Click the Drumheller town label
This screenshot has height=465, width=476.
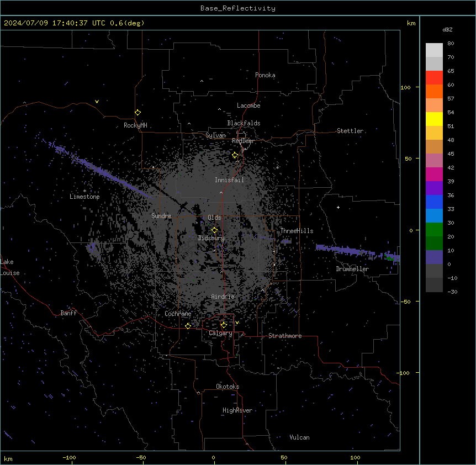click(352, 269)
